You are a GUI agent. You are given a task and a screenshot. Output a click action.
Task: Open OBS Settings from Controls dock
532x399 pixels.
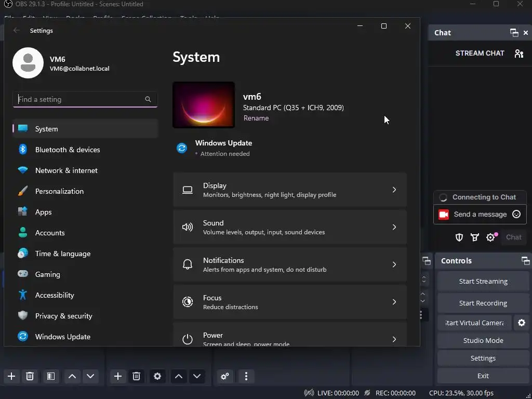(x=483, y=358)
